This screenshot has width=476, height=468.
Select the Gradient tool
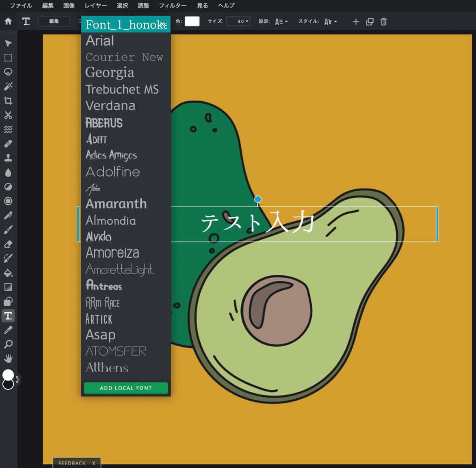point(8,287)
